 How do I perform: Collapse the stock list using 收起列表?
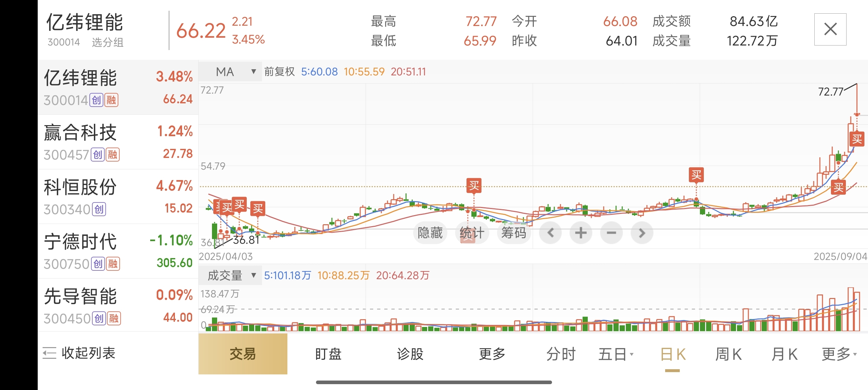pos(79,353)
